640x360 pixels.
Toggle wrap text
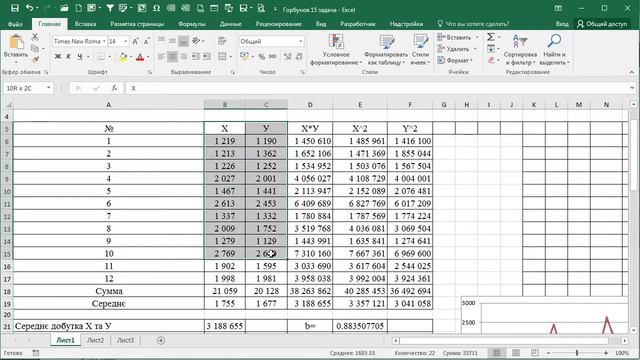tap(222, 41)
